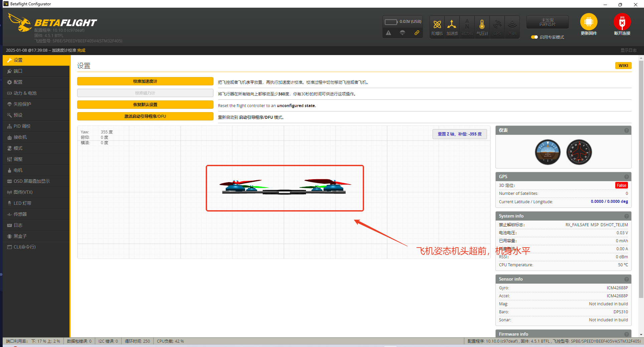Click the 未发现闪存芯片 dataflash indicator
644x347 pixels.
547,22
